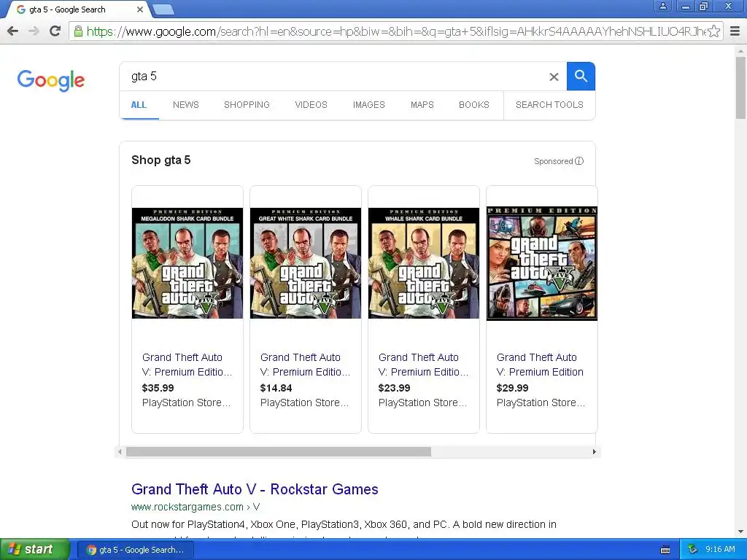
Task: Click the blue magnifier search button
Action: [581, 76]
